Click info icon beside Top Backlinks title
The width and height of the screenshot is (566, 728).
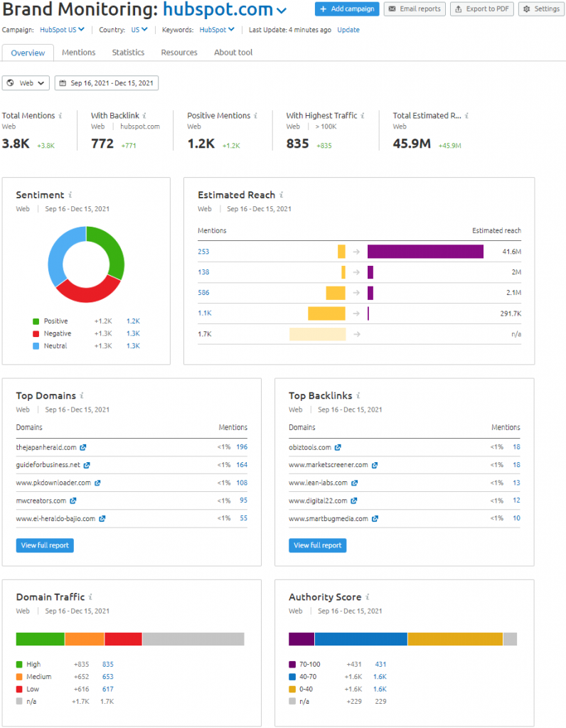click(358, 395)
